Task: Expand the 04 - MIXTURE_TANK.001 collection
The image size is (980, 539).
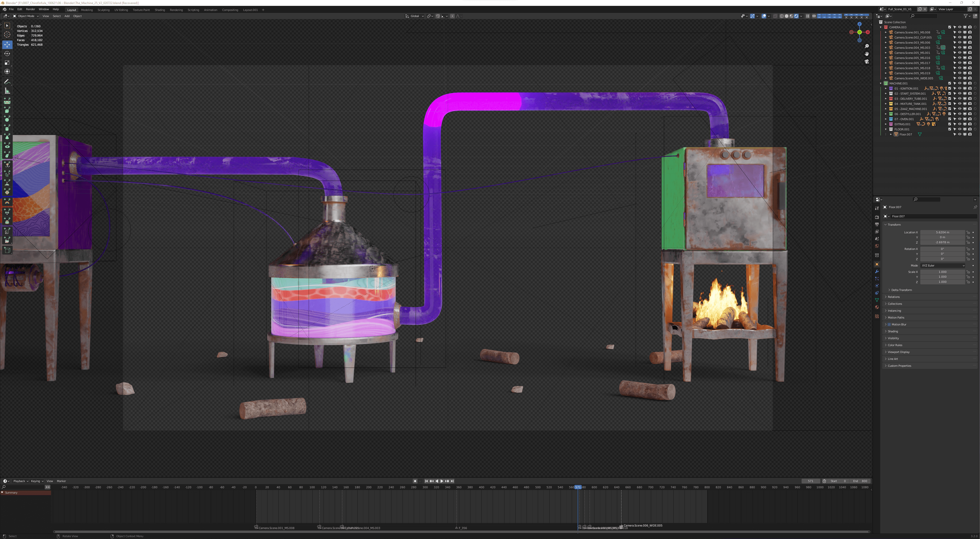Action: (x=886, y=104)
